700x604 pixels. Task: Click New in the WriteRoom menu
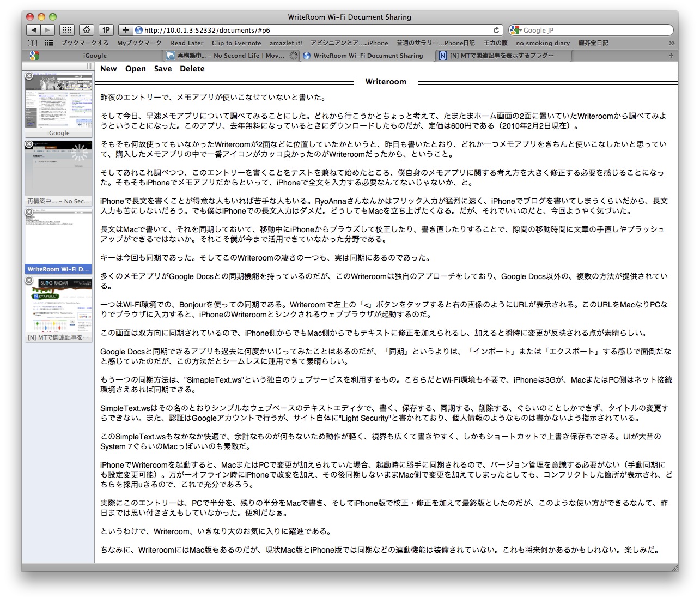pyautogui.click(x=108, y=69)
